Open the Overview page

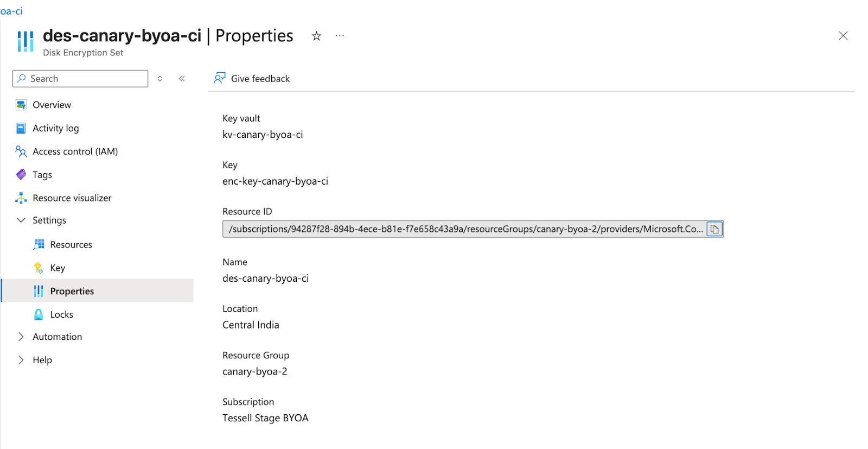coord(52,105)
